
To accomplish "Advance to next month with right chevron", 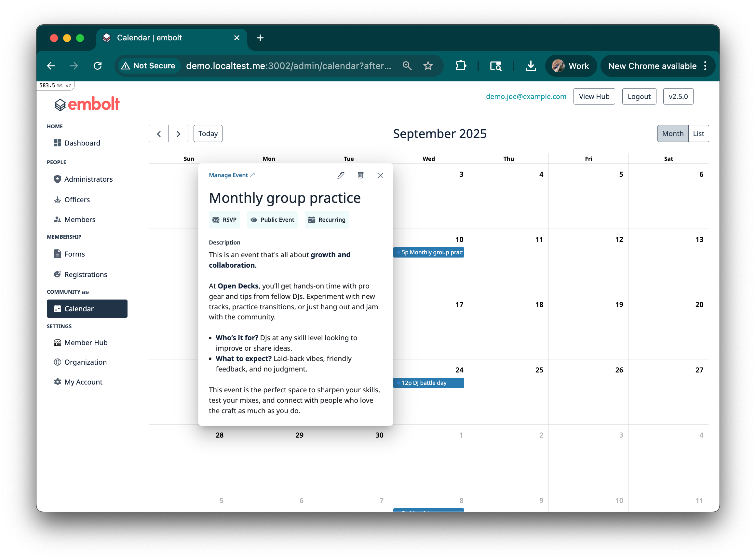I will pos(178,133).
